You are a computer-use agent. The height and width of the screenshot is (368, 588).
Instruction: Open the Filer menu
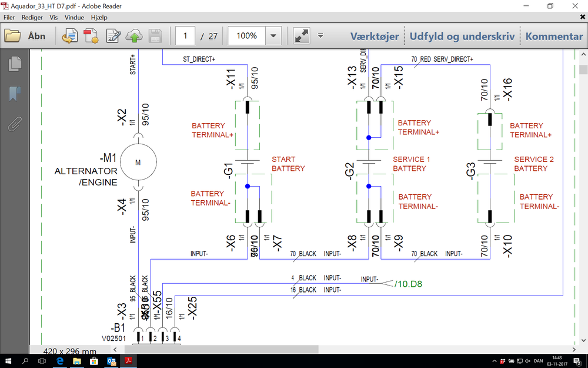[9, 17]
